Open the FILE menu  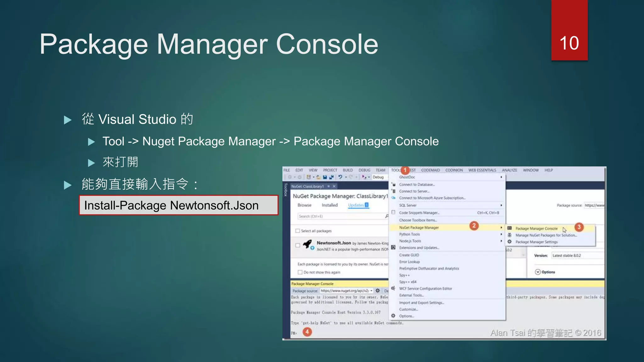(x=287, y=170)
